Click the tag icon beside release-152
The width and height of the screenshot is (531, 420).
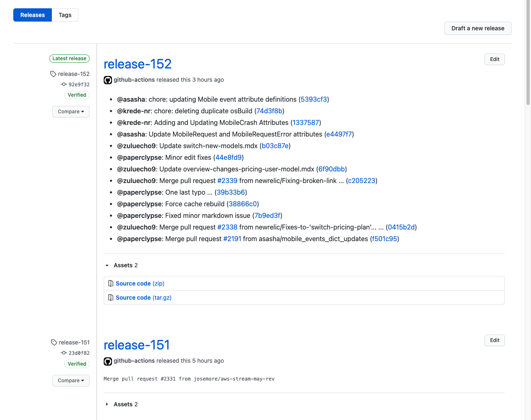click(x=53, y=74)
